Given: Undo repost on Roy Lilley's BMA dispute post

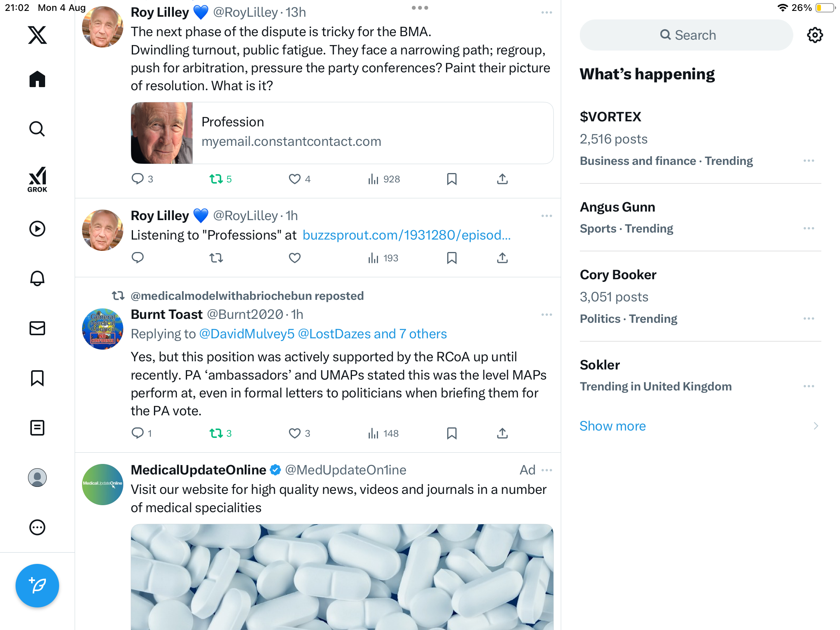Looking at the screenshot, I should 216,179.
